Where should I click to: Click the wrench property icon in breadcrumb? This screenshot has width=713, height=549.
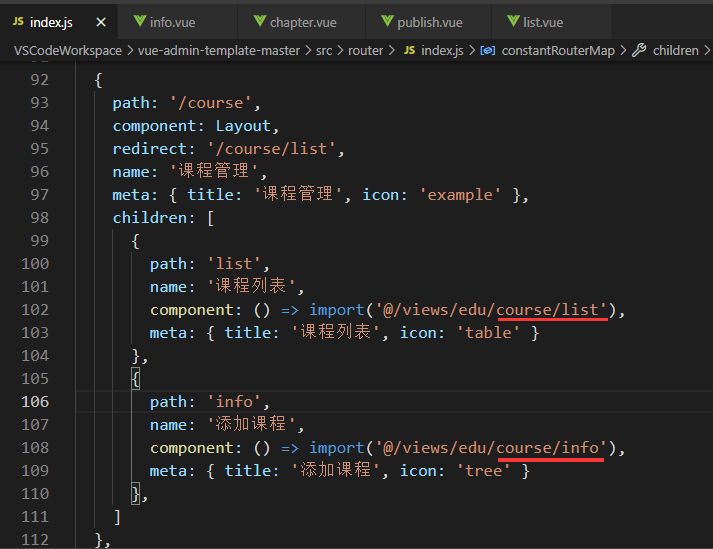coord(639,50)
